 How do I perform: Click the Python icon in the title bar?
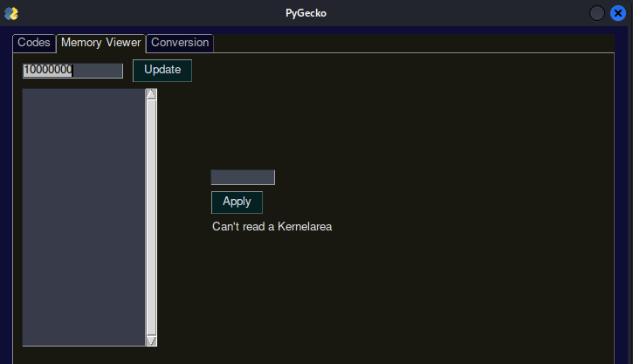click(x=11, y=13)
